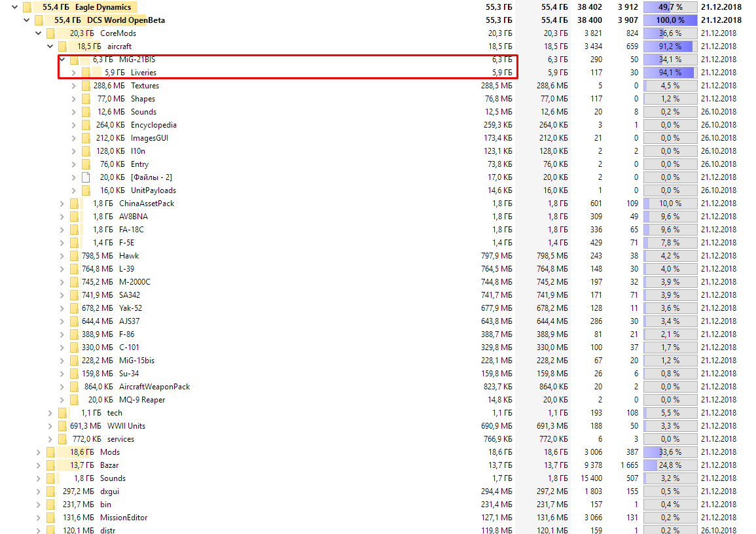Collapse the aircraft folder
Screen dimensions: 756x534
click(x=50, y=46)
